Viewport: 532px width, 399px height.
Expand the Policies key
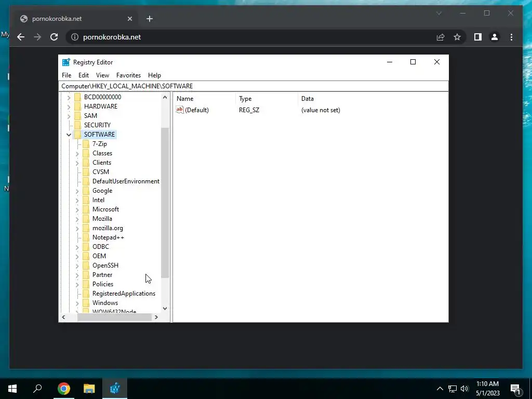point(77,285)
